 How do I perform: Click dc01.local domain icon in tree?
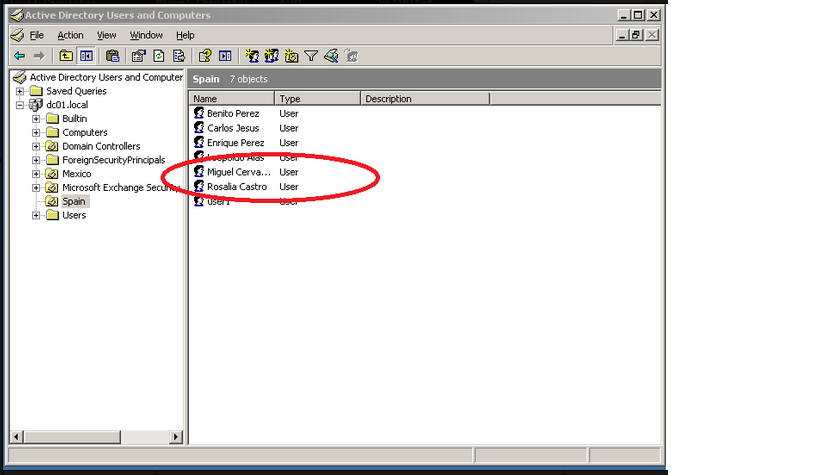[36, 105]
